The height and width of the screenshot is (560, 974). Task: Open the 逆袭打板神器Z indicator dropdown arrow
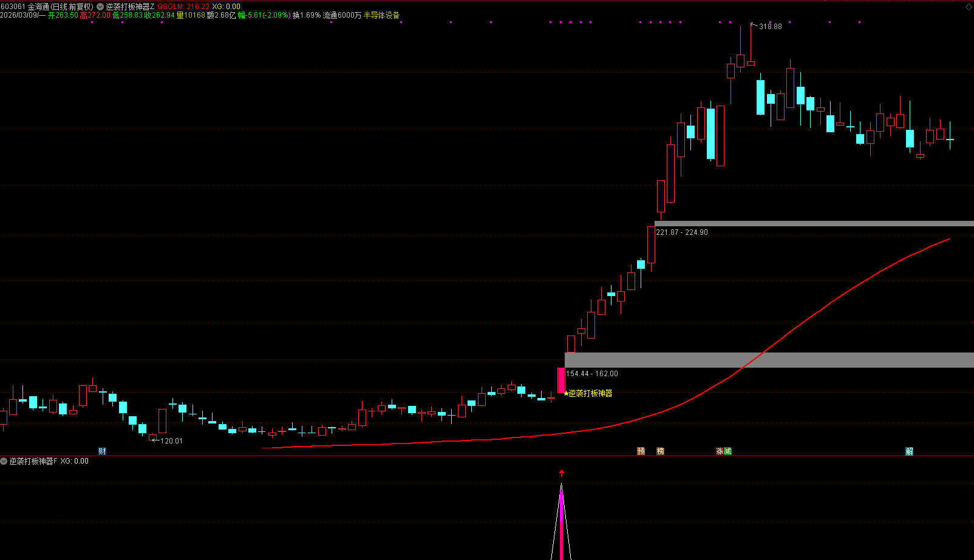coord(100,7)
